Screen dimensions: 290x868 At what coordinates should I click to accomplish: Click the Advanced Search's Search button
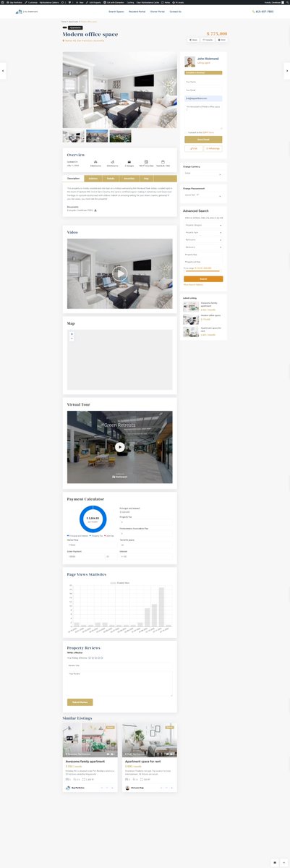[x=203, y=278]
